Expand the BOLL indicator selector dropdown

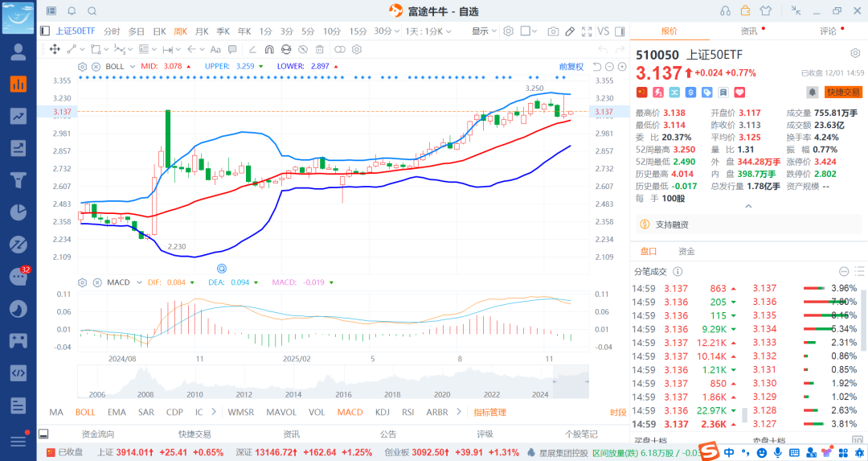[133, 67]
